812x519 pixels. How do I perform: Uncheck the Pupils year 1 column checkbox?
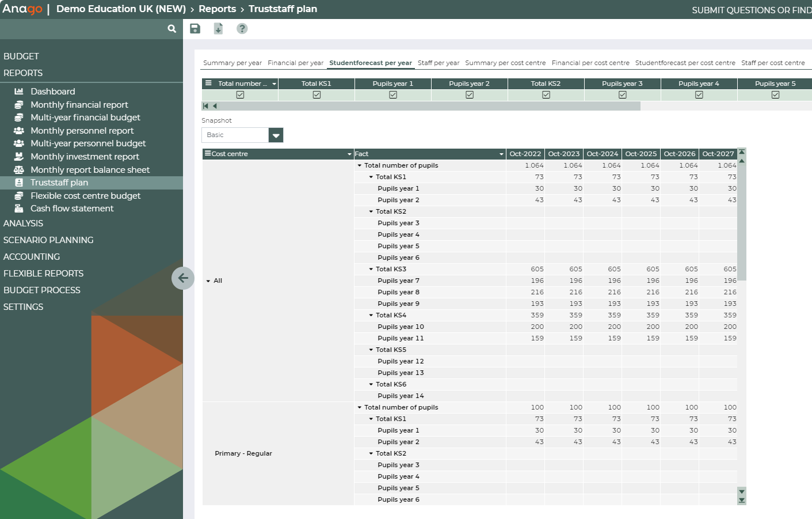click(x=393, y=95)
